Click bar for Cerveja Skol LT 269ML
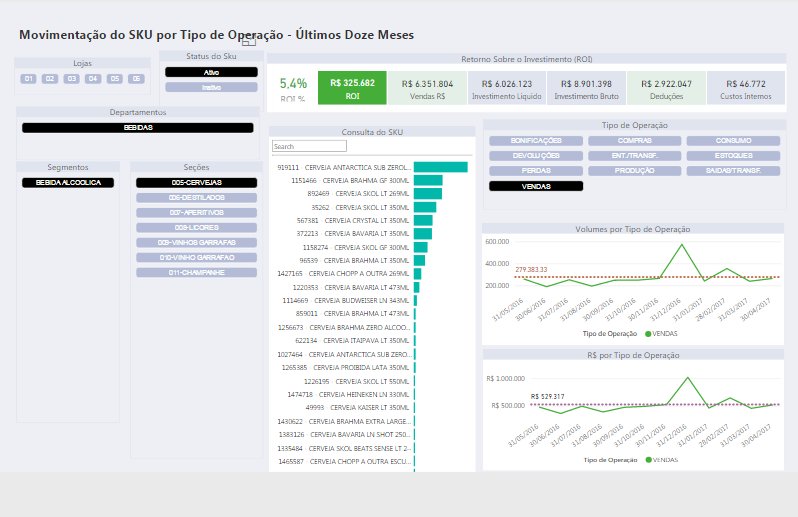798x517 pixels. [x=428, y=193]
